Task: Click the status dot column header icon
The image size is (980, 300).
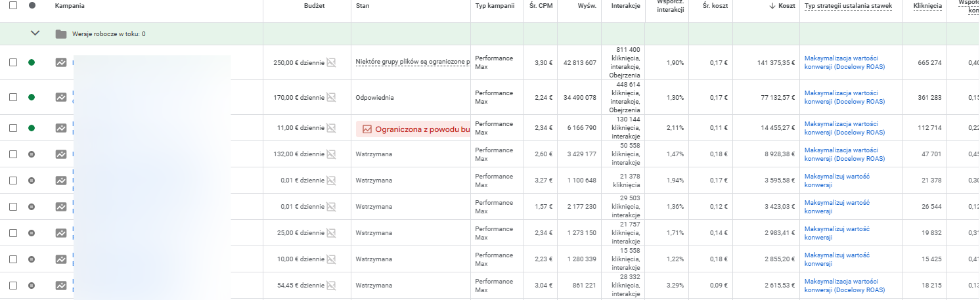Action: pos(32,5)
